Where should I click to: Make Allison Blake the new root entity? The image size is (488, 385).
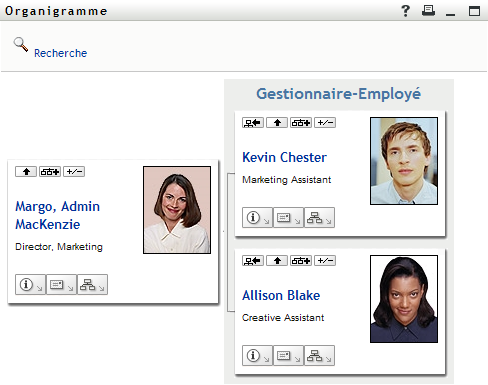(253, 261)
